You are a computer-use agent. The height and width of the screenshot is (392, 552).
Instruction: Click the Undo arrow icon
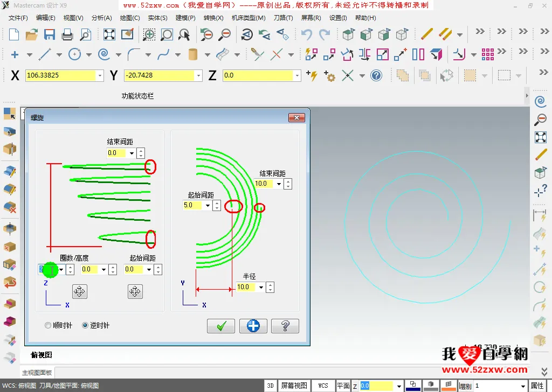click(x=307, y=35)
